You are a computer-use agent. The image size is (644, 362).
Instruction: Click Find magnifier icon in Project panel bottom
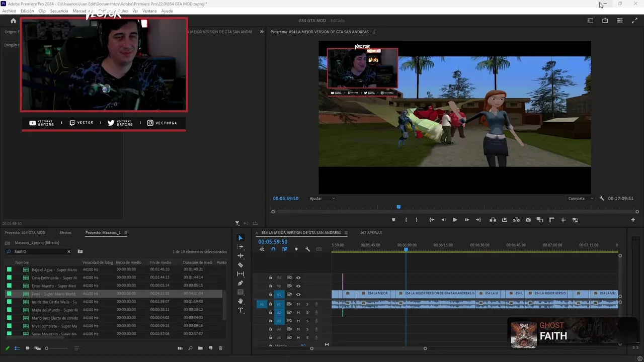click(190, 348)
